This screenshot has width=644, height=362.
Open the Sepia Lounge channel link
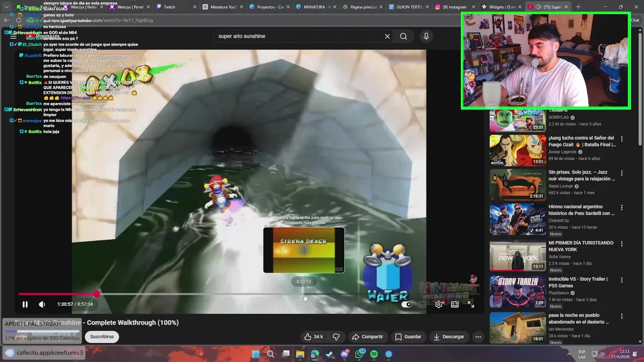coord(561,186)
